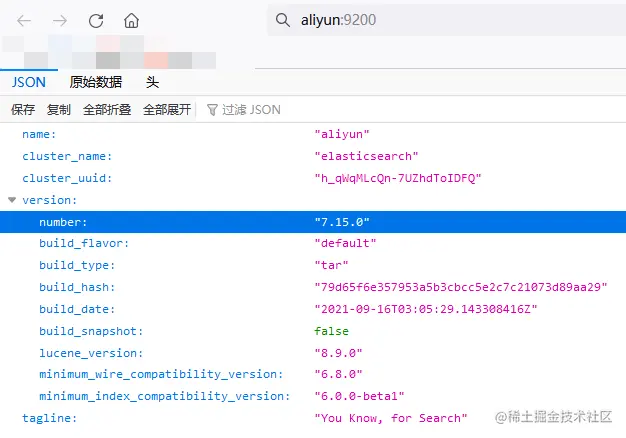Click the date value "2021-09-16T03:05:29.143308416Z"
The image size is (626, 438).
point(426,309)
